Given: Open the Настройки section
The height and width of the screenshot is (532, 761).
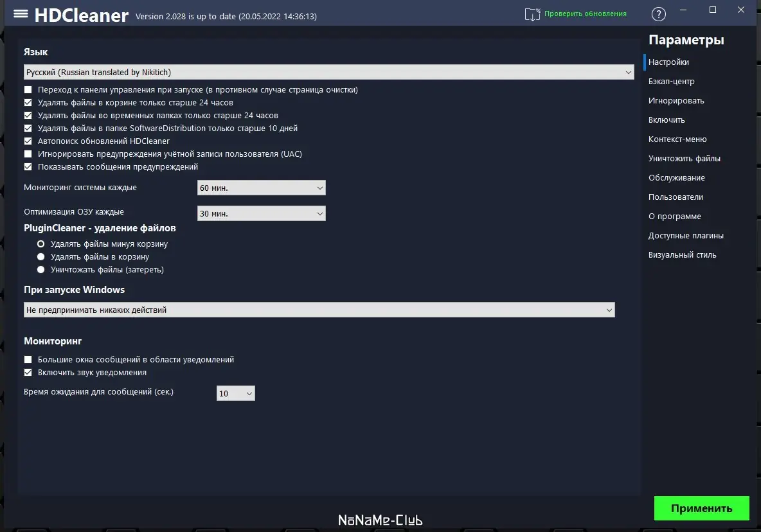Looking at the screenshot, I should click(x=668, y=62).
